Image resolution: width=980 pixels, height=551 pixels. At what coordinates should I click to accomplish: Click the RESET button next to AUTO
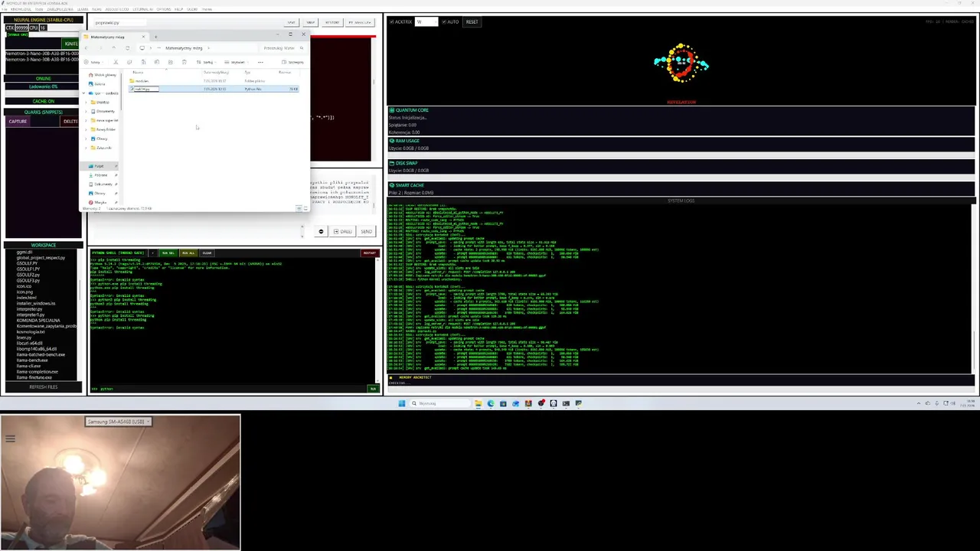point(472,21)
